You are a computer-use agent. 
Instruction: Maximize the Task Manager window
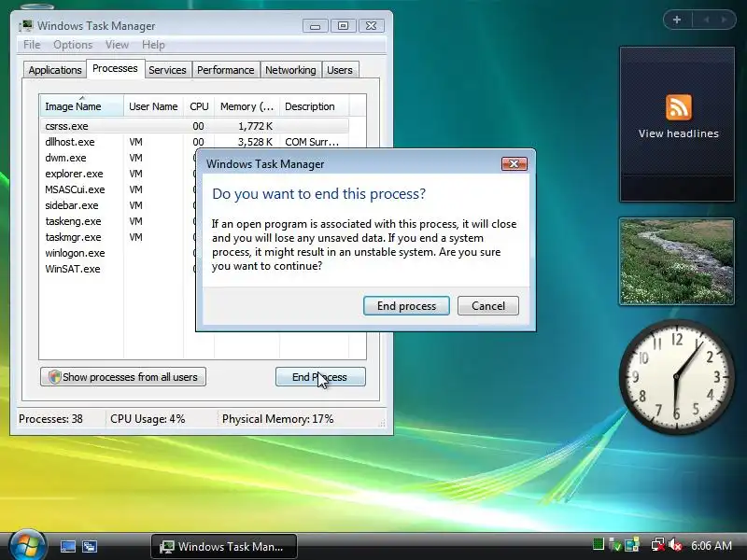(x=343, y=26)
